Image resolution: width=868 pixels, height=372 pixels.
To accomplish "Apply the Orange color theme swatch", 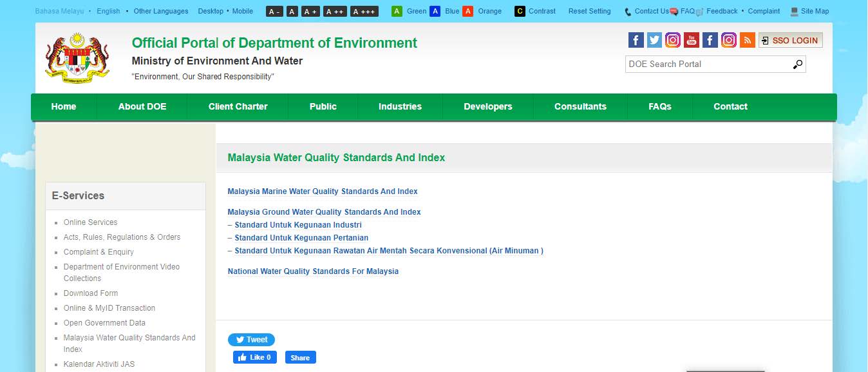I will [x=468, y=12].
